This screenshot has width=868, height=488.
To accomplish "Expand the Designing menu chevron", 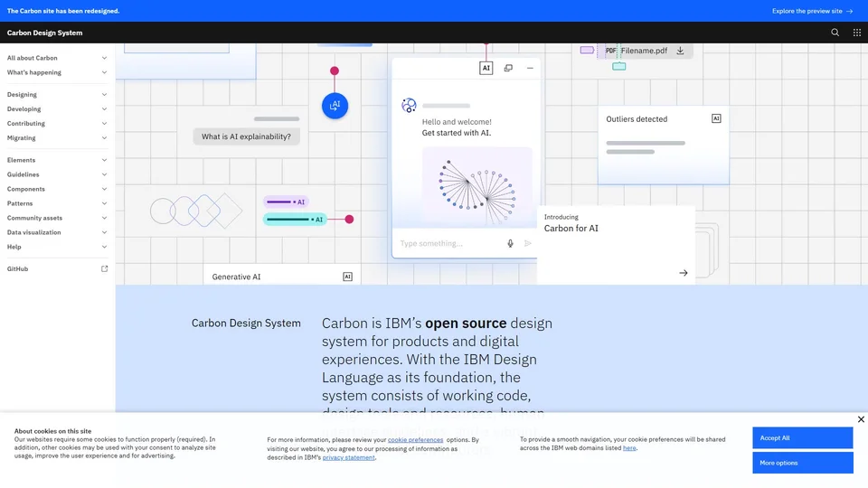I will pyautogui.click(x=104, y=95).
